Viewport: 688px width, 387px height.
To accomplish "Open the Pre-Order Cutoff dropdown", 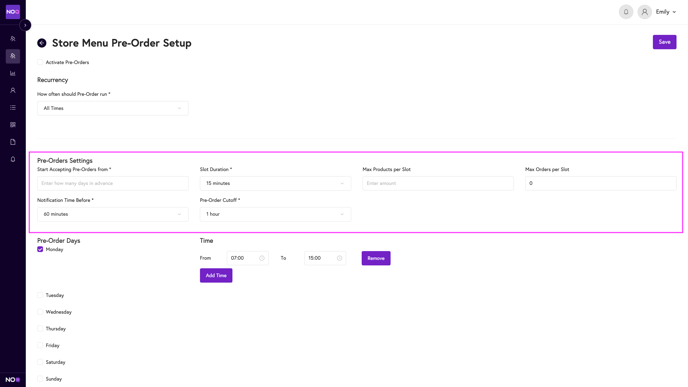I will 275,214.
